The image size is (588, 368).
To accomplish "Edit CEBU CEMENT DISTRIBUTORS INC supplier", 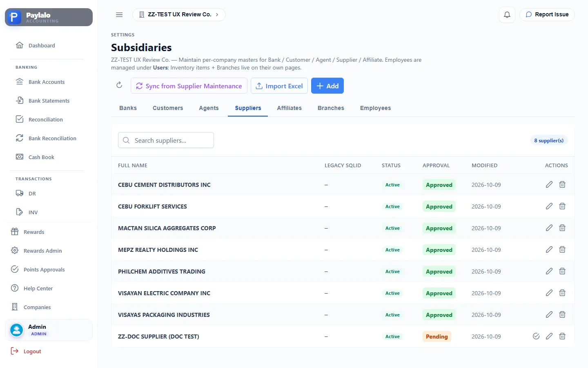I will (549, 185).
